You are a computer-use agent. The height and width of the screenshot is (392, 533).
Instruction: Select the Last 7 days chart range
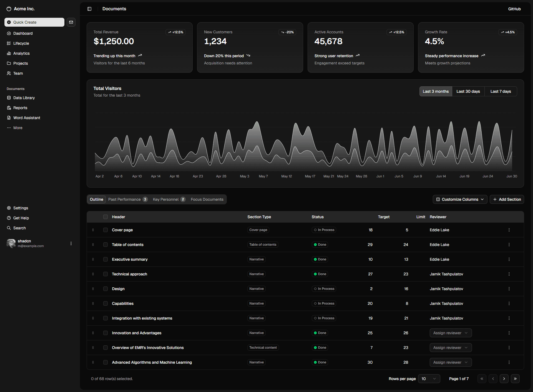pos(500,91)
